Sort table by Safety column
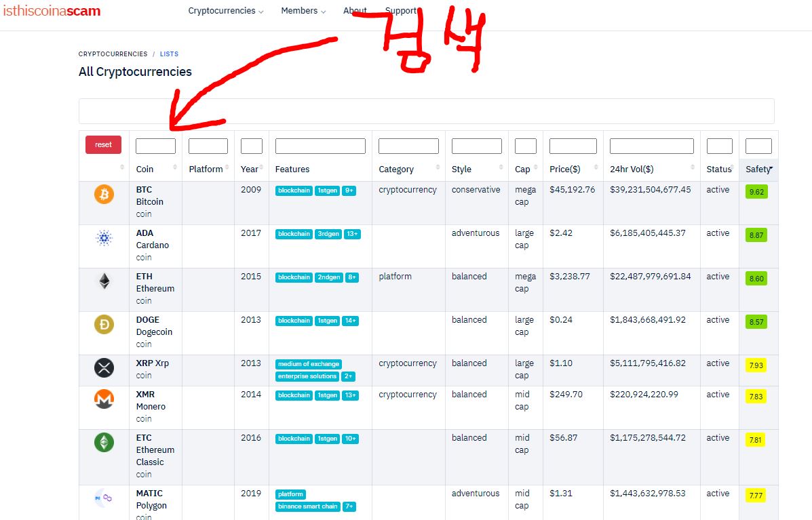This screenshot has width=812, height=520. tap(758, 169)
